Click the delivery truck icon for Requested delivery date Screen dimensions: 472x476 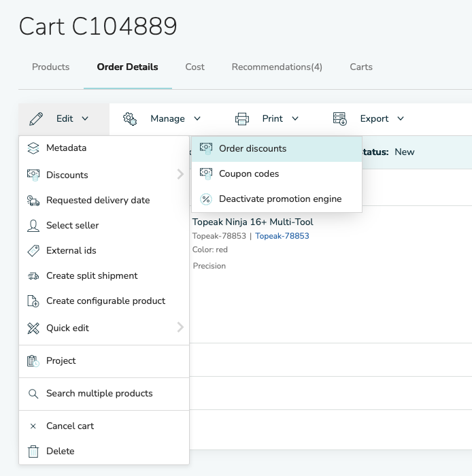click(x=33, y=201)
